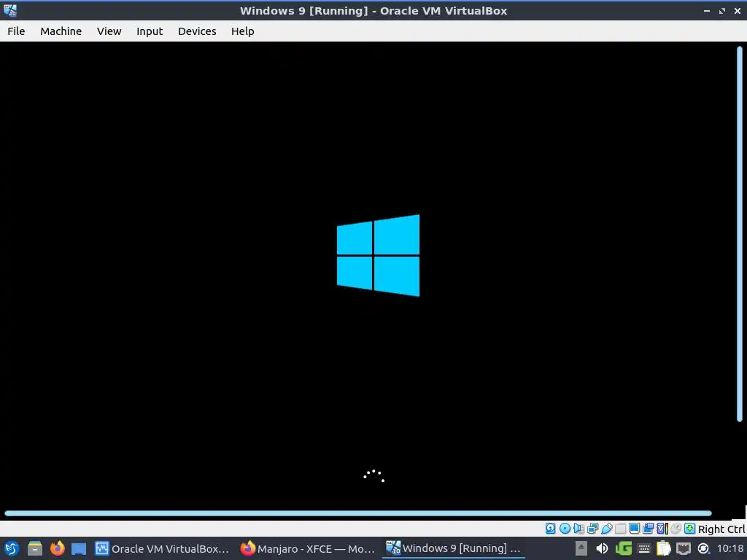Click the wired network tray icon
The height and width of the screenshot is (560, 747).
(683, 548)
